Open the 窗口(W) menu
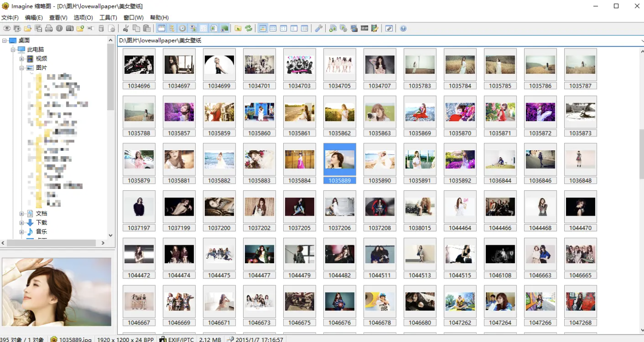This screenshot has height=342, width=644. 133,18
